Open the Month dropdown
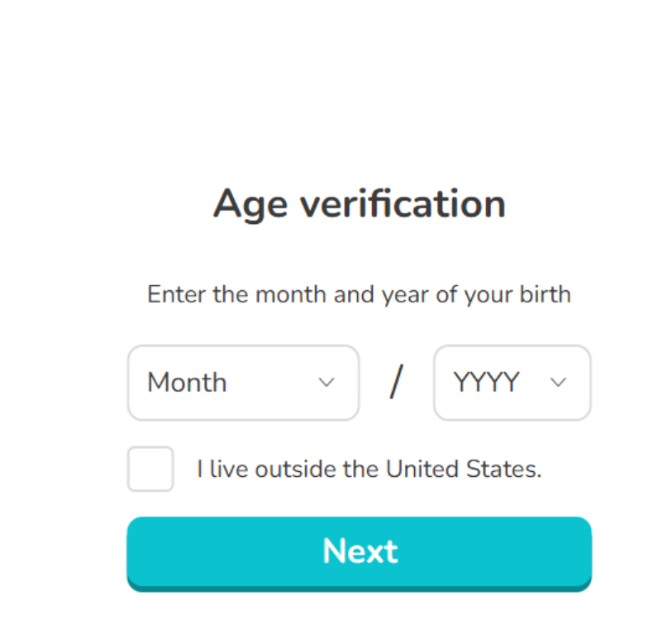672x643 pixels. [243, 383]
